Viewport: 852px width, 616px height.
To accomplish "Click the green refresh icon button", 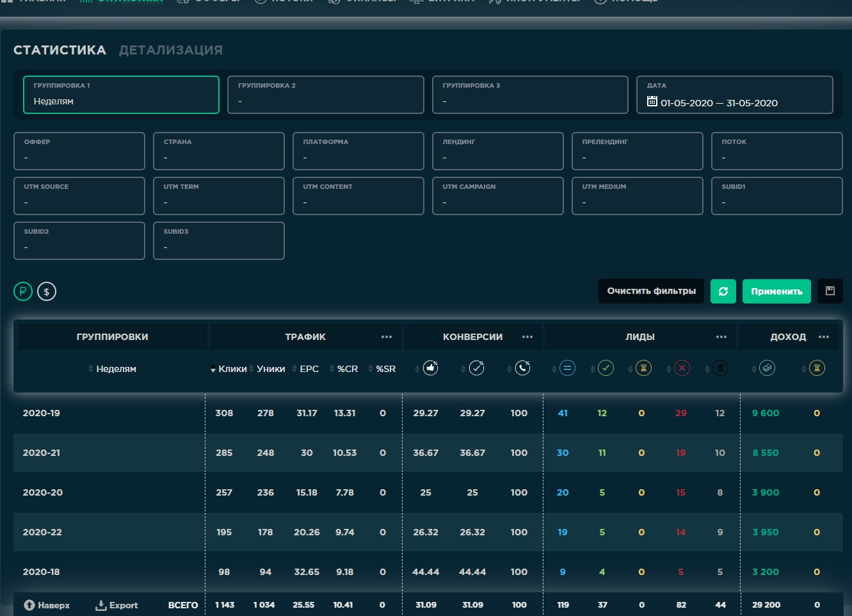I will tap(723, 291).
